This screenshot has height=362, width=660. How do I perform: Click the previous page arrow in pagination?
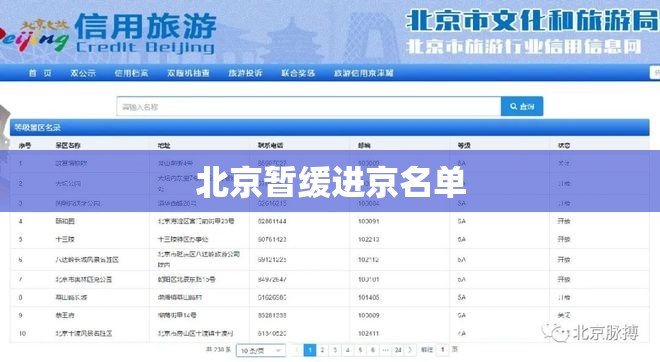297,350
